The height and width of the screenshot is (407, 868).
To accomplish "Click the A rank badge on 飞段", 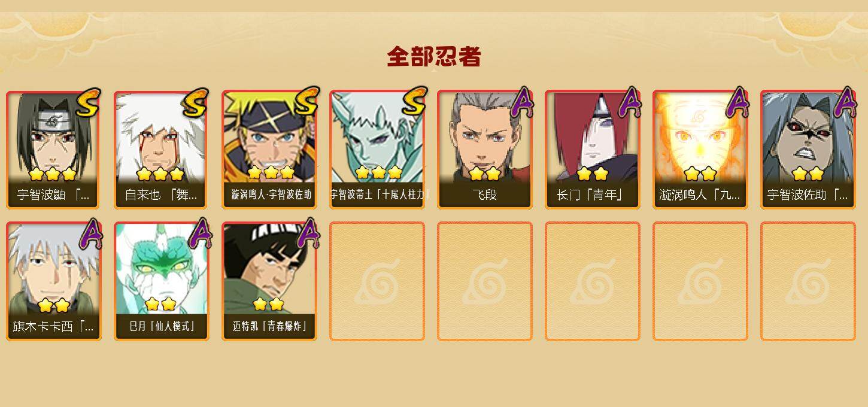I will click(x=521, y=103).
